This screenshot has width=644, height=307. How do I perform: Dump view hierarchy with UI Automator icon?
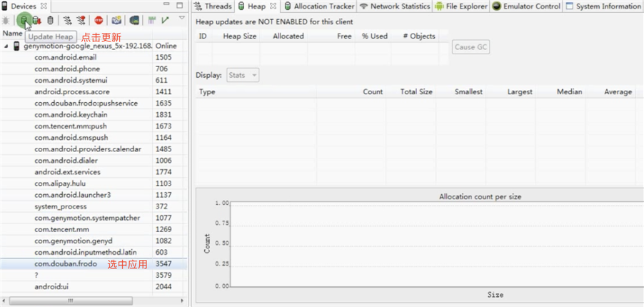tap(134, 20)
